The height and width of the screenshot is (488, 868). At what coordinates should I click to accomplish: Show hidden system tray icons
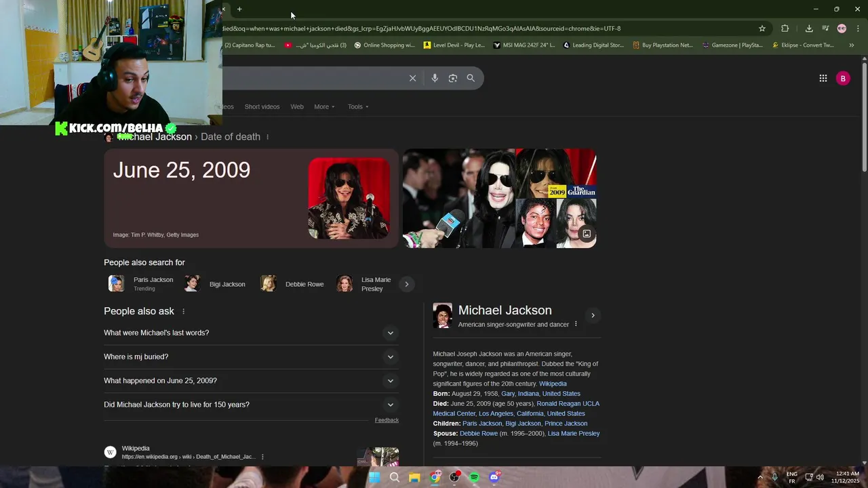(759, 477)
